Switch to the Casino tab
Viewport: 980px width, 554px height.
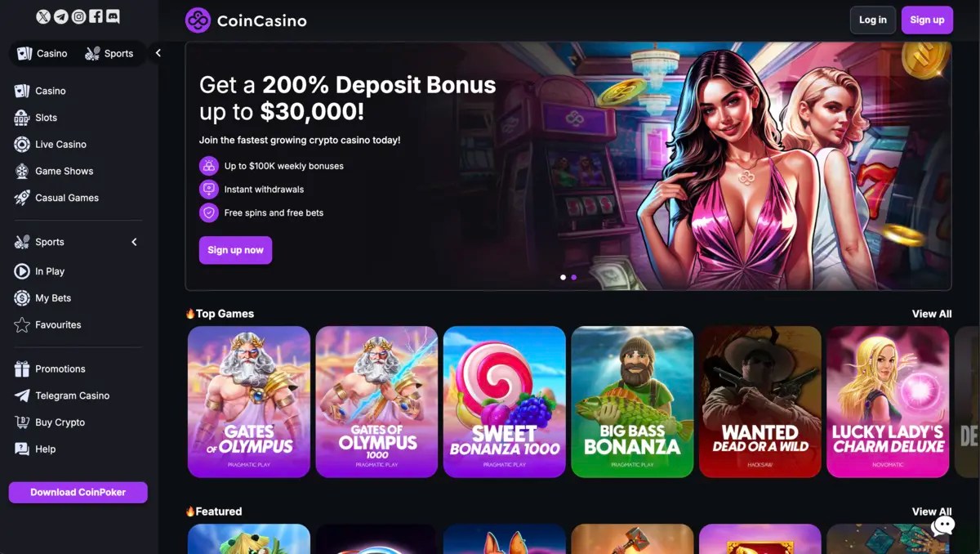click(42, 53)
